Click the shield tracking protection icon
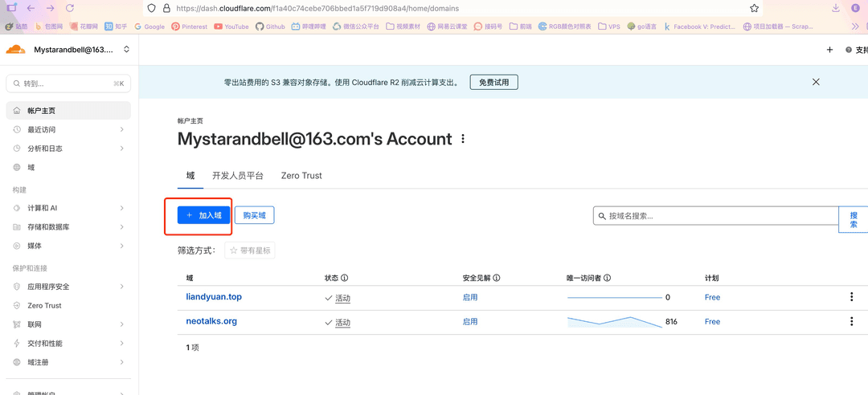 pos(152,8)
